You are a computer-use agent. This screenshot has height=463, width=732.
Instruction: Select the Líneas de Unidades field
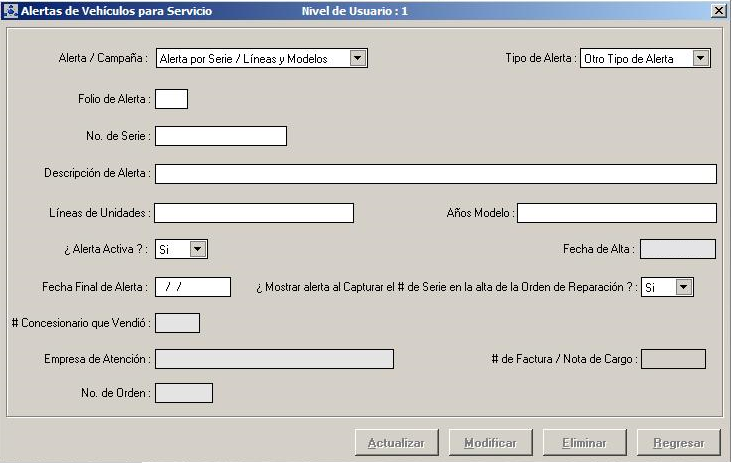[254, 213]
